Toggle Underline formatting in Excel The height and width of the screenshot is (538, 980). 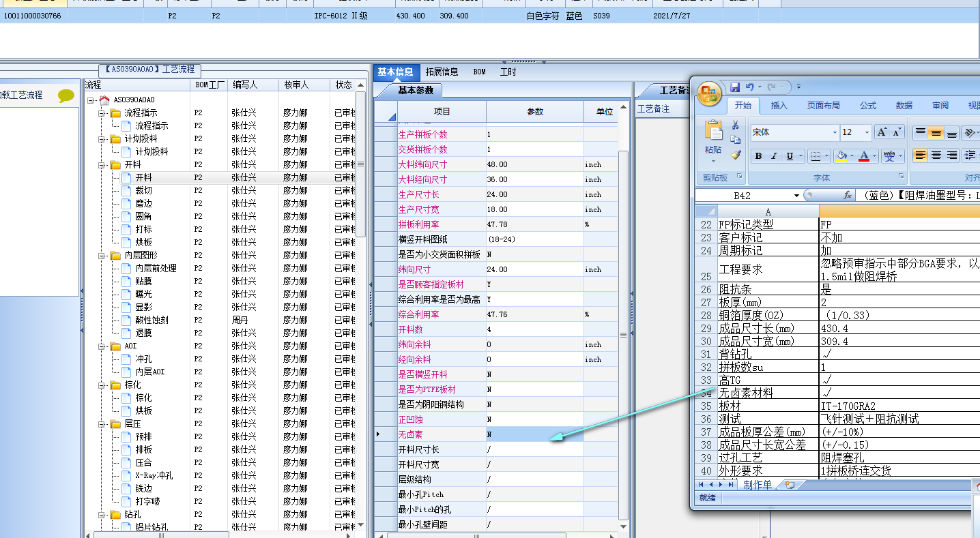pyautogui.click(x=790, y=156)
